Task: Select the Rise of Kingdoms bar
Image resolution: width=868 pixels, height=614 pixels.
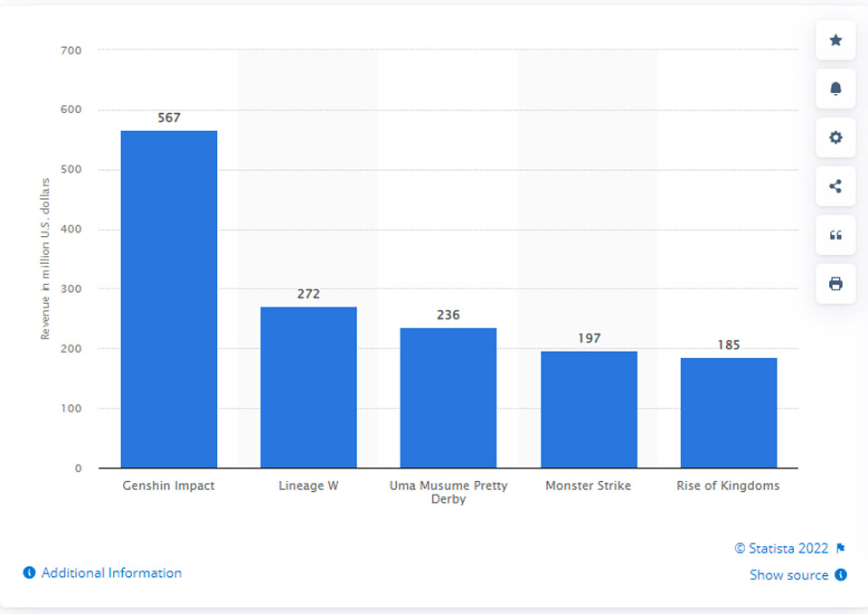Action: pyautogui.click(x=729, y=413)
